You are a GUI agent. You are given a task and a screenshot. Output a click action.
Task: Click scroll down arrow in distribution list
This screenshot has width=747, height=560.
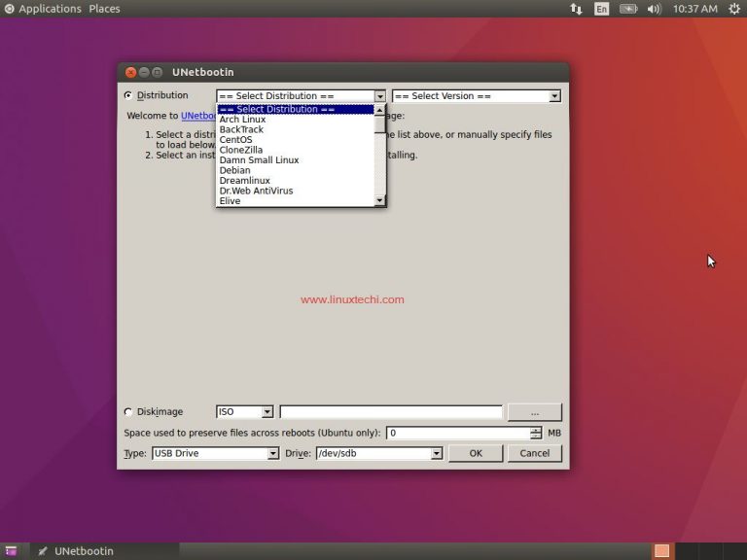point(379,200)
